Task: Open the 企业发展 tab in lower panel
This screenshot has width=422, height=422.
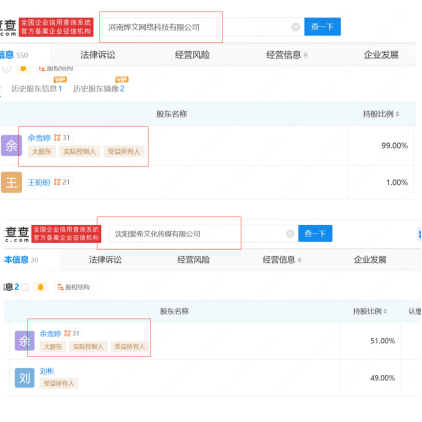Action: point(370,260)
